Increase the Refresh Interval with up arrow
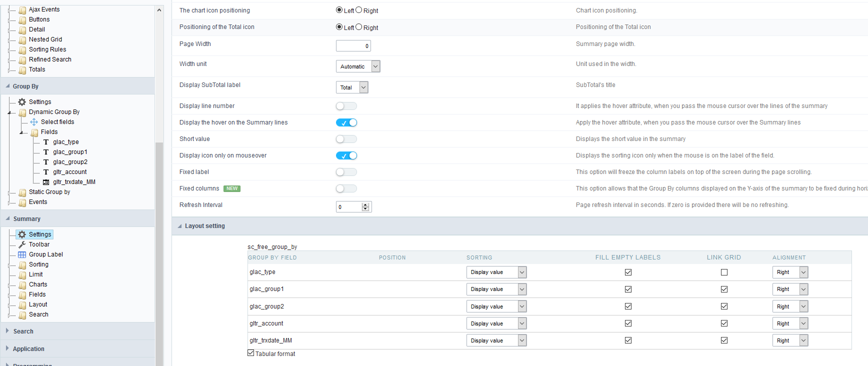Viewport: 868px width, 366px height. point(365,205)
